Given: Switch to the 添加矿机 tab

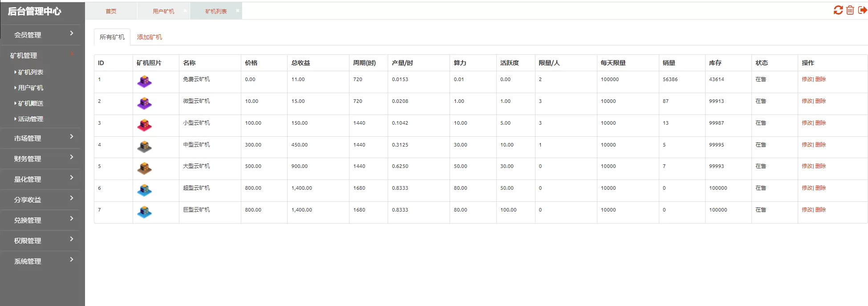Looking at the screenshot, I should point(149,37).
